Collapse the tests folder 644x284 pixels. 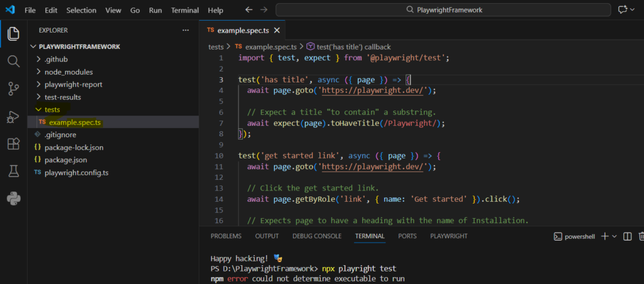coord(52,109)
